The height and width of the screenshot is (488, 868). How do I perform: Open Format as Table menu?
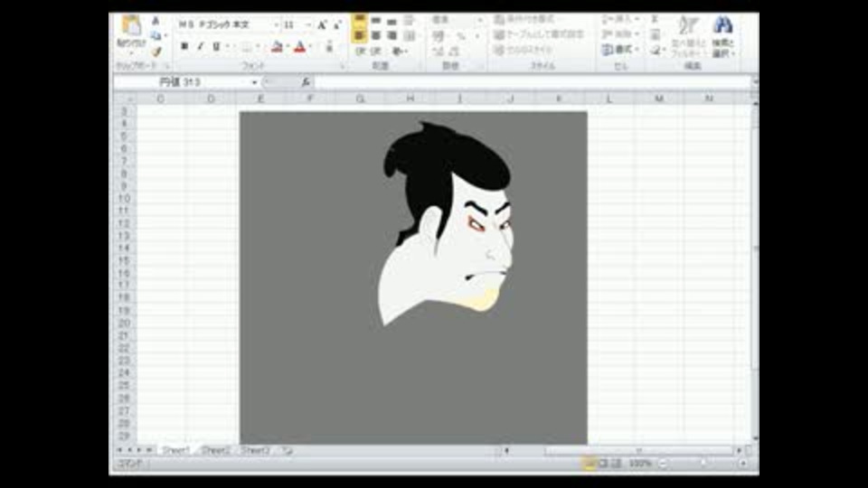[539, 35]
